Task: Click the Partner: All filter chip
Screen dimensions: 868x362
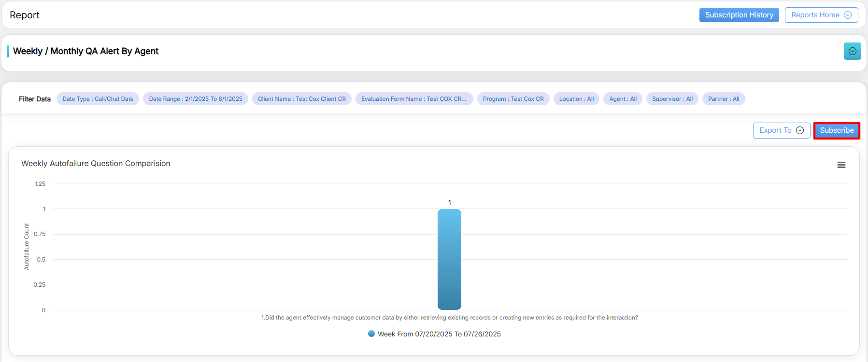Action: point(723,99)
